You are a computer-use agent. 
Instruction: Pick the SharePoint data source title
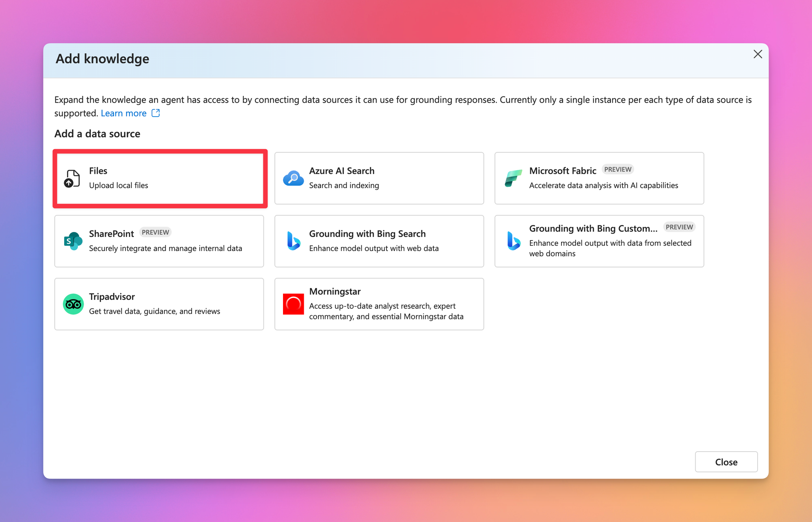111,234
